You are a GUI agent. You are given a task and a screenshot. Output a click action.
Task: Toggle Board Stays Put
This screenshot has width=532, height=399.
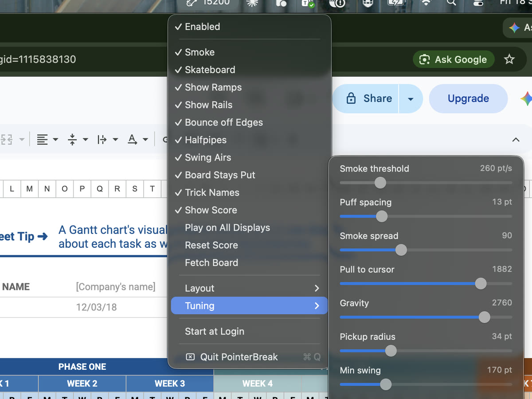[249, 175]
